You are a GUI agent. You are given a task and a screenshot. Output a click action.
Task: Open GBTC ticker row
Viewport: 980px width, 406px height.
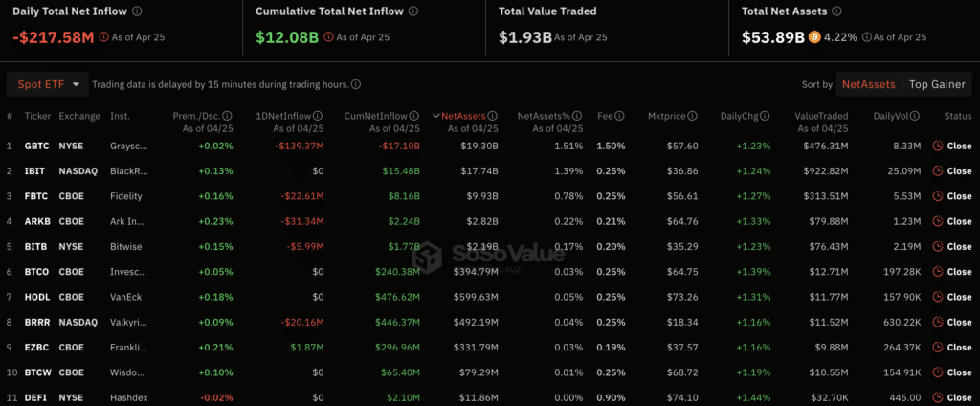(x=37, y=146)
